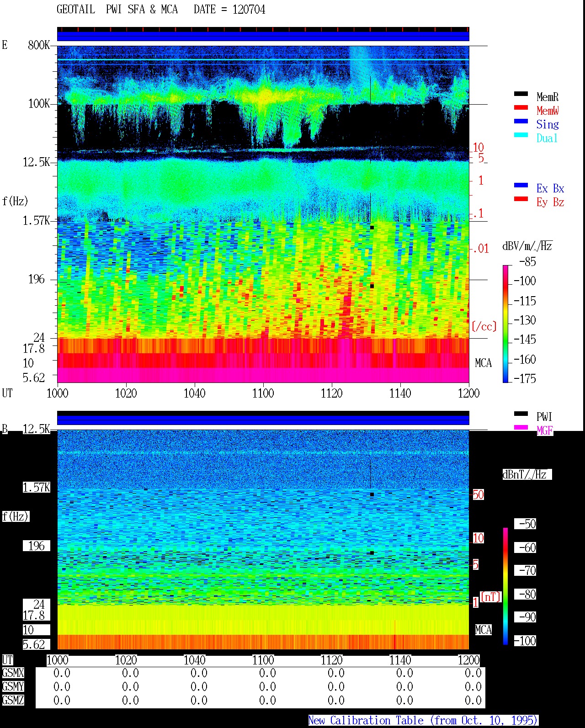The image size is (585, 728).
Task: Select the 'DATE = 120704' text in the header
Action: 229,10
